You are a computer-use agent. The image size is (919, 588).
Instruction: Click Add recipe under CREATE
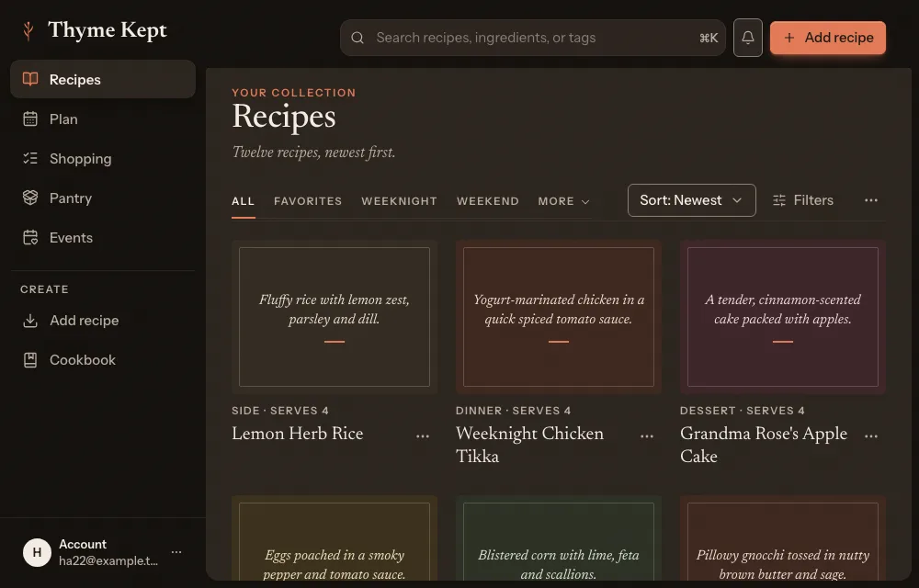103,321
